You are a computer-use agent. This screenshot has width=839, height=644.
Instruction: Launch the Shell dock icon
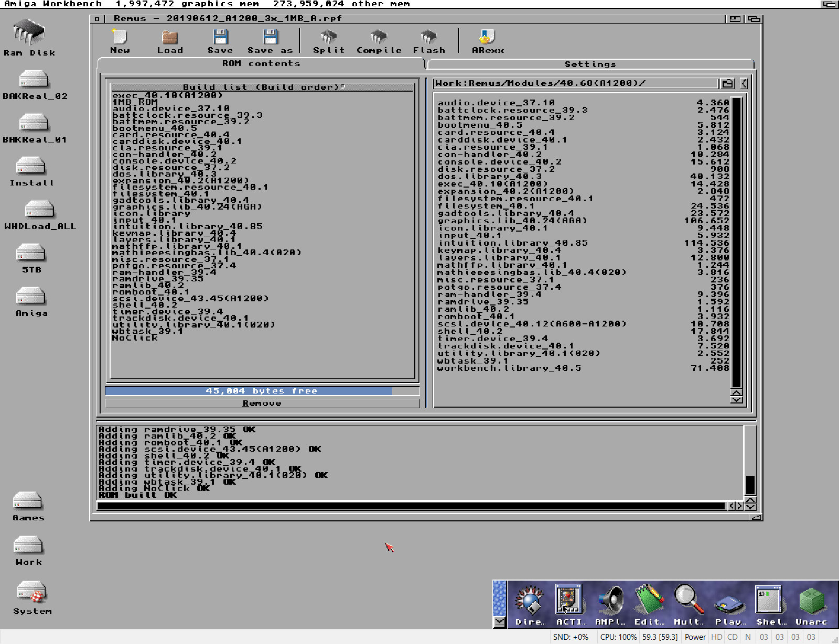click(769, 599)
